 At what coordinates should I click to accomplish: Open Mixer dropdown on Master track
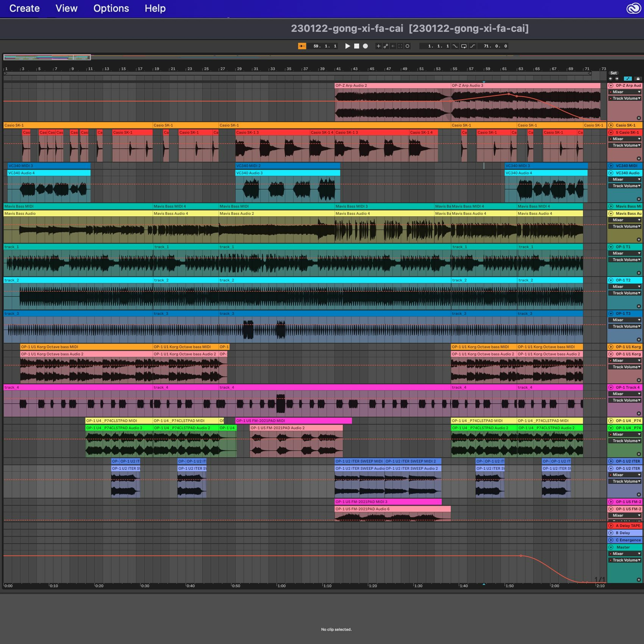(625, 554)
